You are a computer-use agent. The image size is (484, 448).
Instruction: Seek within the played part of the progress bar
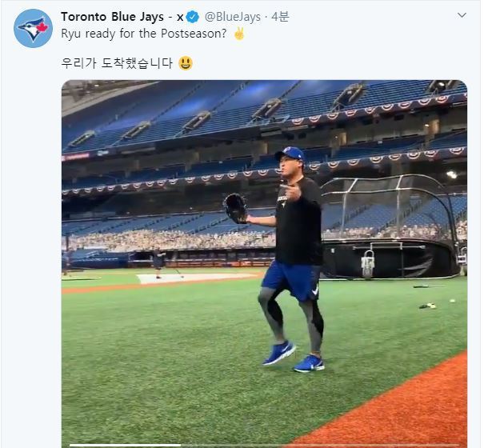click(120, 445)
